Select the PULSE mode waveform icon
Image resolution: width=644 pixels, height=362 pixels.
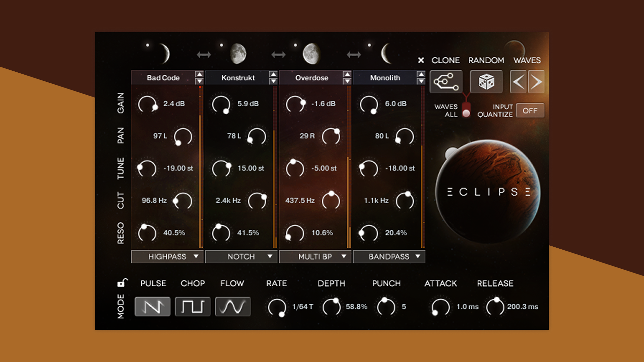153,306
